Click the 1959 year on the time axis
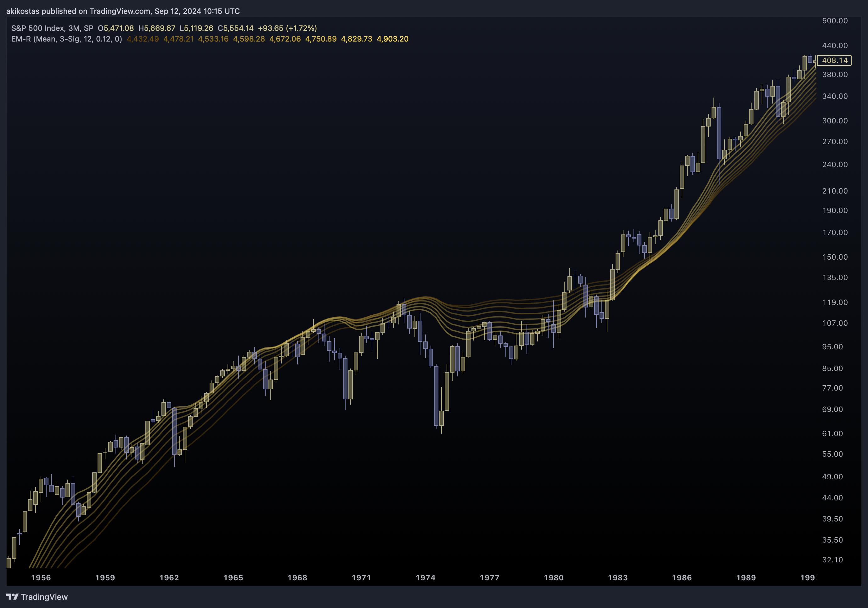 105,578
